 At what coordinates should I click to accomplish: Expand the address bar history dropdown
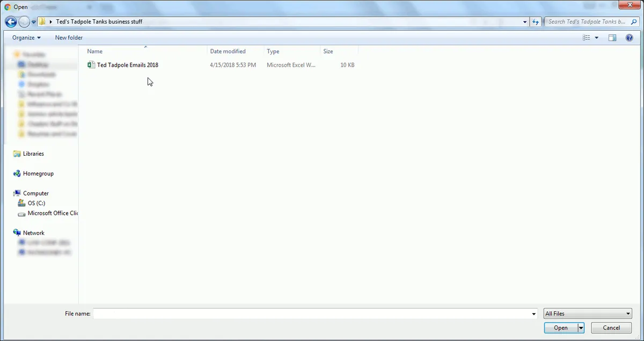(x=525, y=22)
